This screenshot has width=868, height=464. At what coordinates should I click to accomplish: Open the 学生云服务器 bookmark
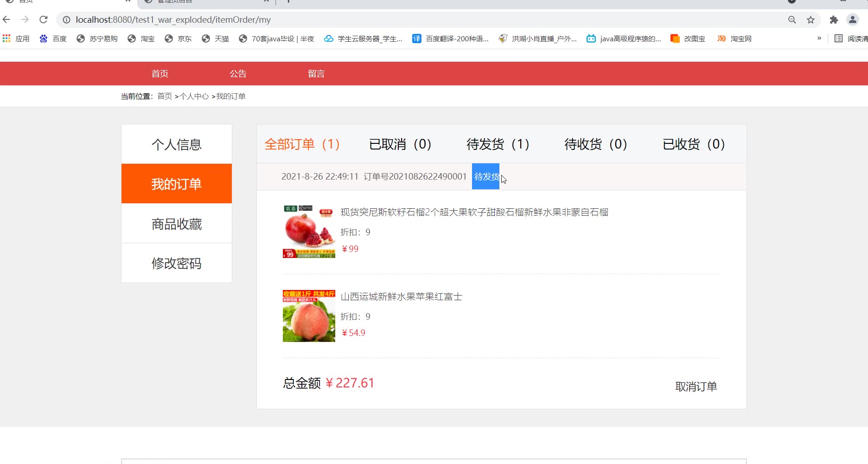pyautogui.click(x=363, y=39)
